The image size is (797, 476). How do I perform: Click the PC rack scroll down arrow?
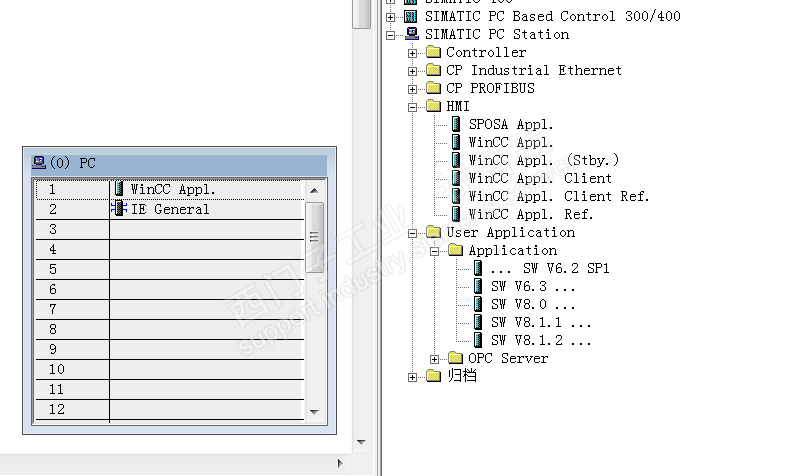click(314, 412)
